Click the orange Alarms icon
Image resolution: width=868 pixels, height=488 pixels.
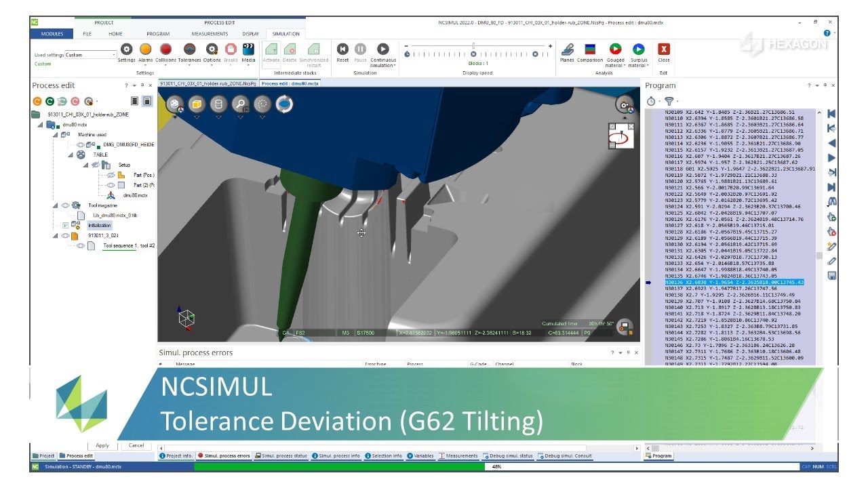(x=145, y=49)
